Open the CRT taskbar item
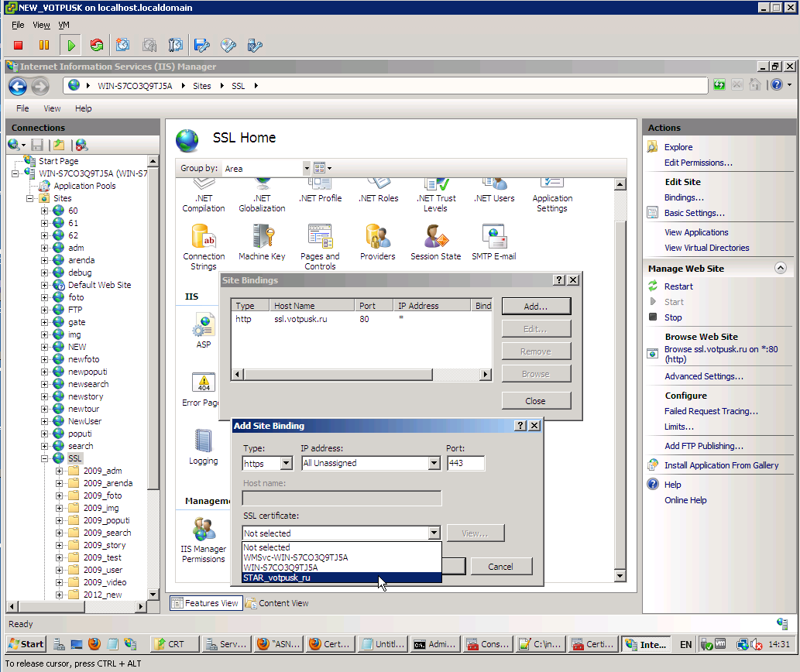 click(x=175, y=644)
